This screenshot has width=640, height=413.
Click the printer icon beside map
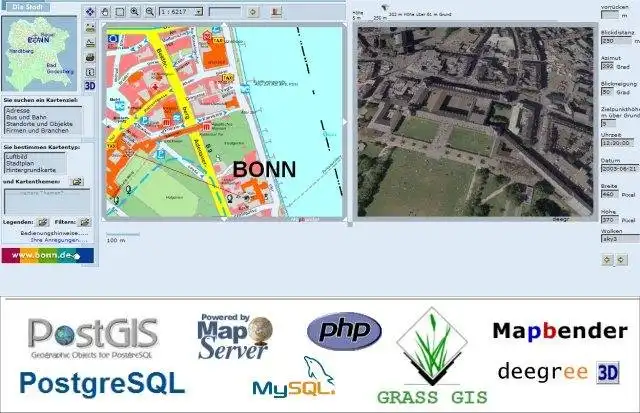[x=90, y=57]
